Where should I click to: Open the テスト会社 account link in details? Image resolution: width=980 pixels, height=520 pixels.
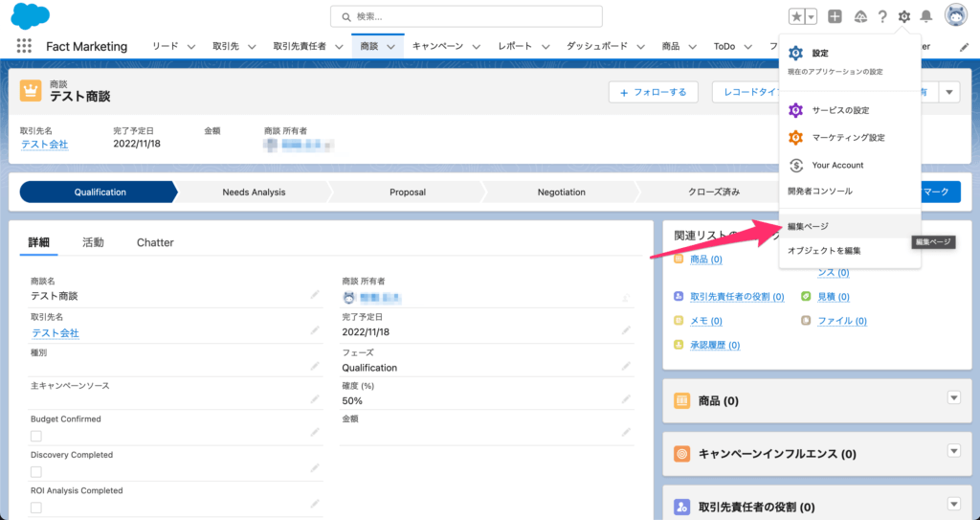[56, 333]
